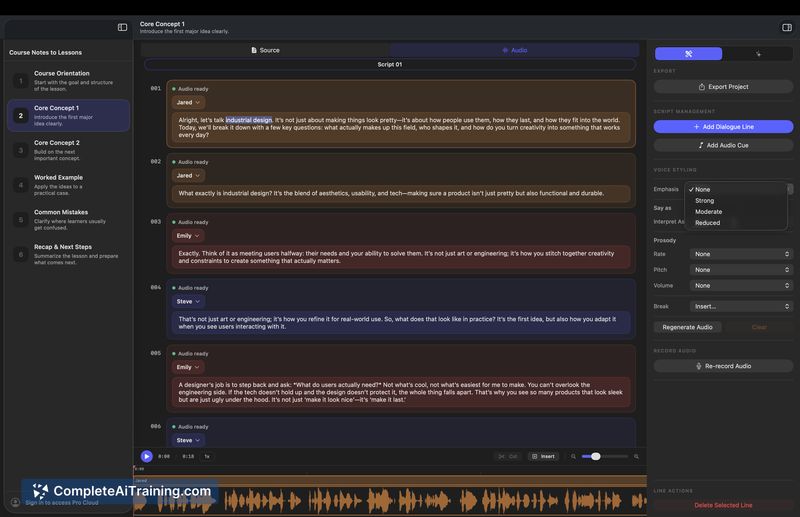Click the zoom in magnifier icon
Viewport: 800px width, 517px height.
point(636,456)
